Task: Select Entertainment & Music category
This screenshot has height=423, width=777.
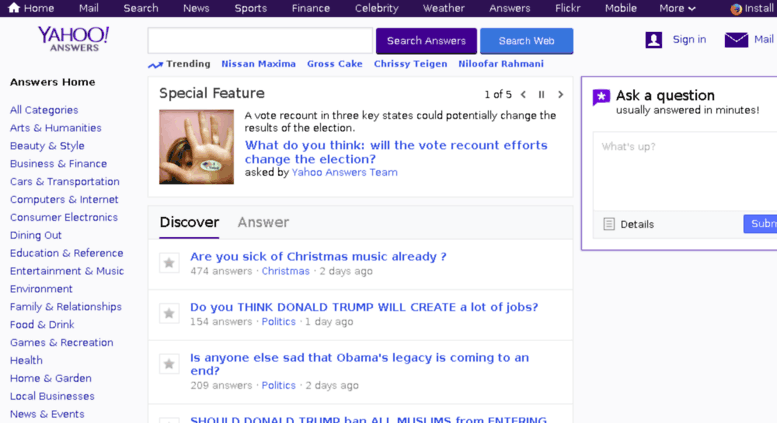Action: coord(67,271)
